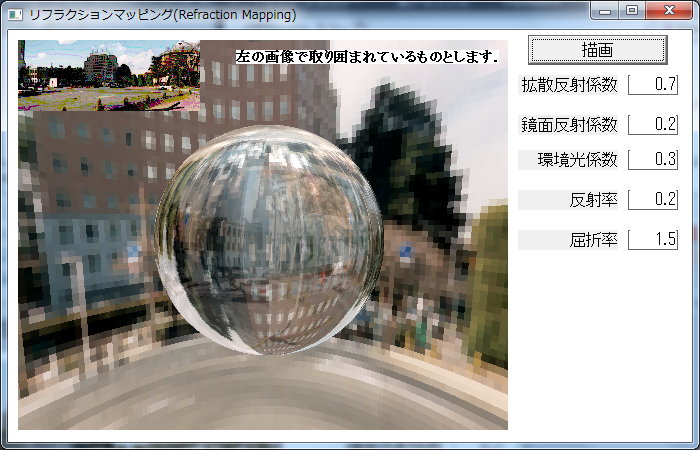Screen dimensions: 700x450
Task: Select the 拡散反射係数 value field showing 0.7
Action: (x=653, y=84)
